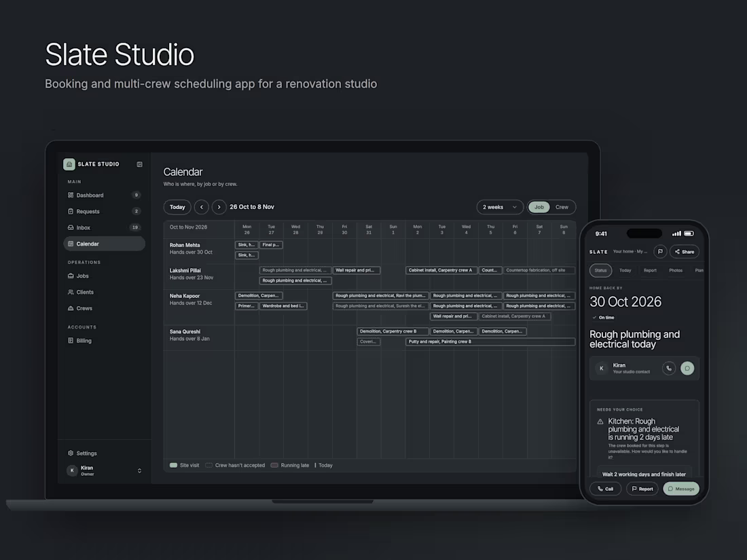Go to next calendar period arrow

click(x=219, y=207)
